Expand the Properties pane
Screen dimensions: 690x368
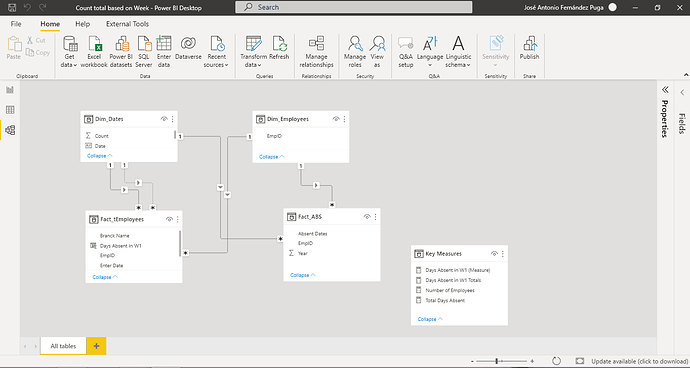(665, 90)
